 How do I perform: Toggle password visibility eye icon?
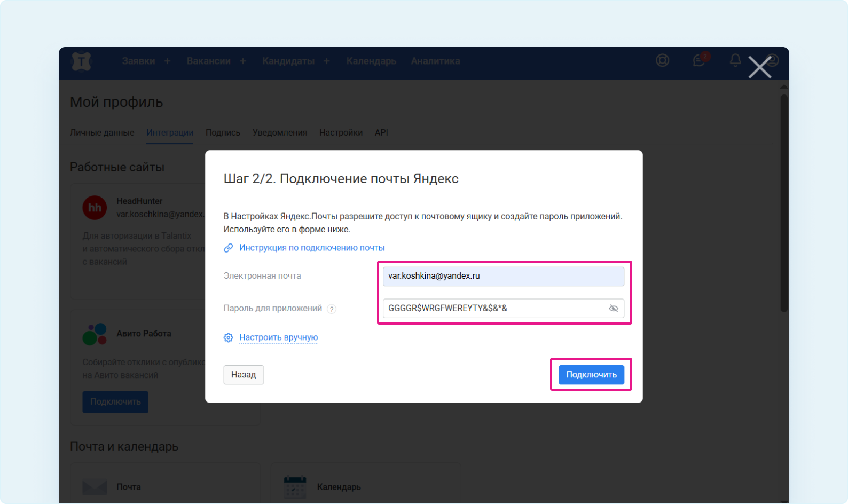[614, 309]
